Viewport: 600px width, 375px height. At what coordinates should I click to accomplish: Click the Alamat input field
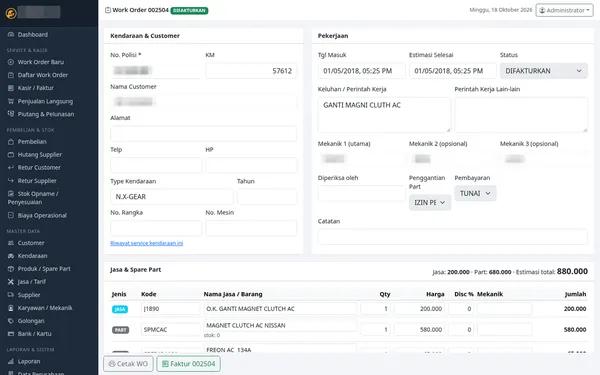pos(204,134)
